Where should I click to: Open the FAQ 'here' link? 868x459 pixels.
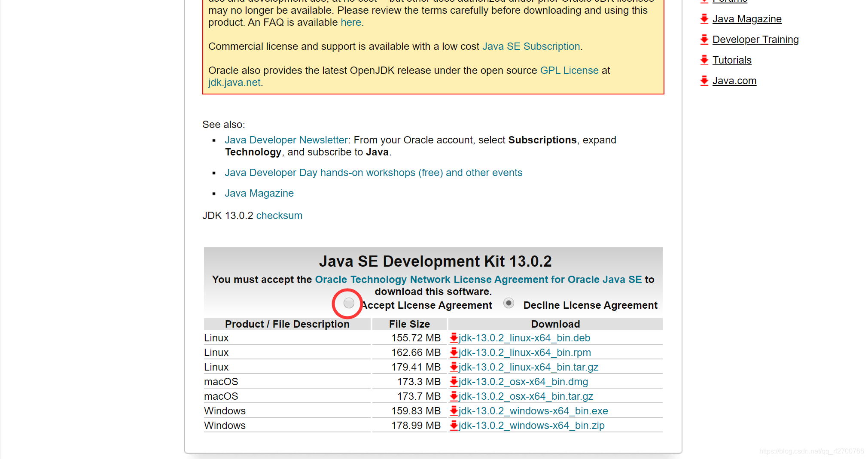(351, 22)
